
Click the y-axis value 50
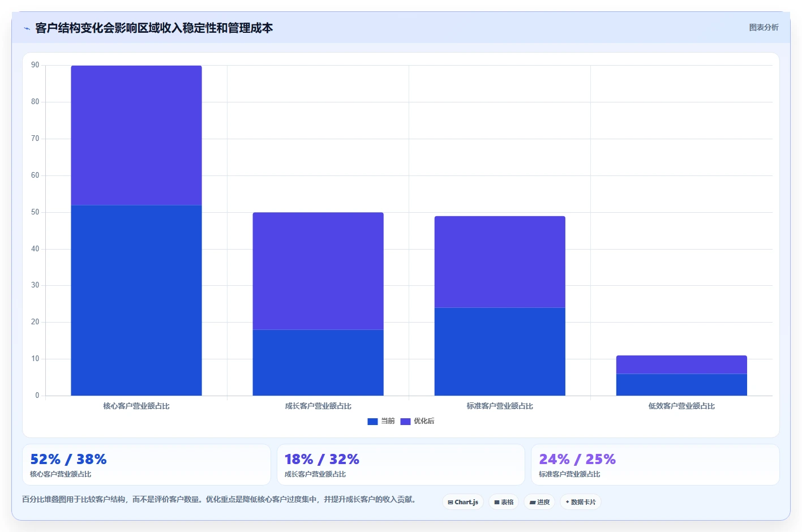pyautogui.click(x=35, y=212)
